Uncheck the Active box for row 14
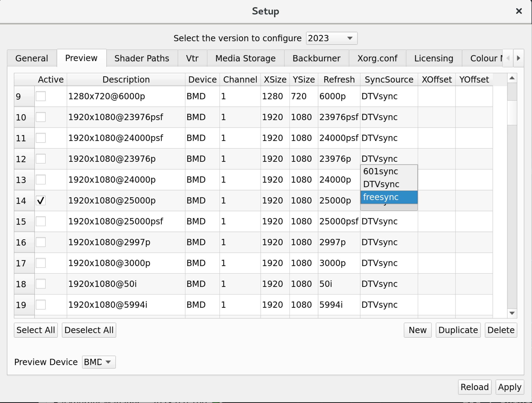Image resolution: width=532 pixels, height=403 pixels. [x=41, y=201]
